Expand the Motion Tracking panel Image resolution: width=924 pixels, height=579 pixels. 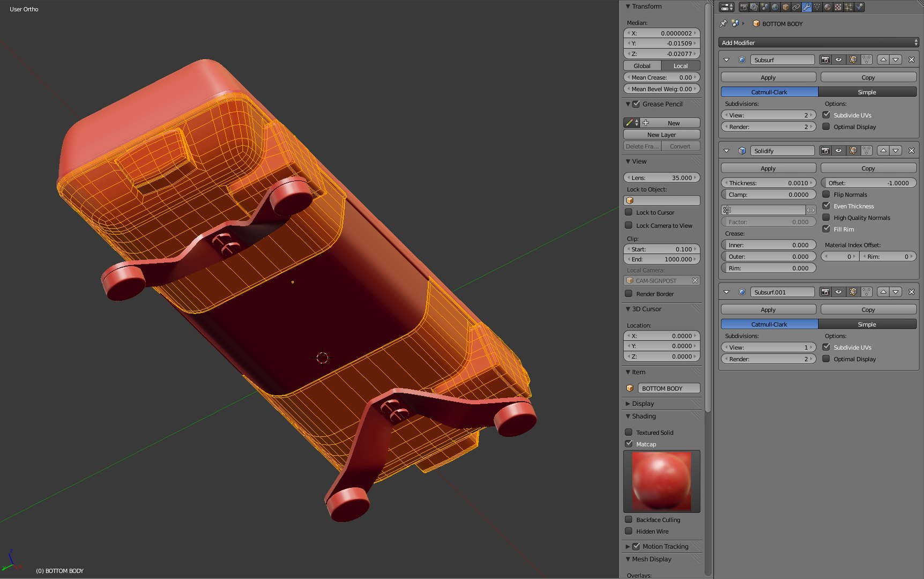[628, 546]
